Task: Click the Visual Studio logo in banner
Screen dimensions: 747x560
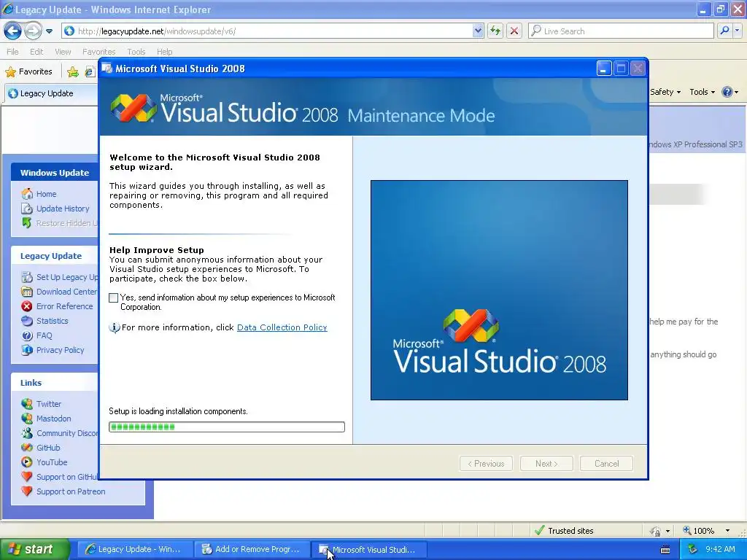Action: (133, 108)
